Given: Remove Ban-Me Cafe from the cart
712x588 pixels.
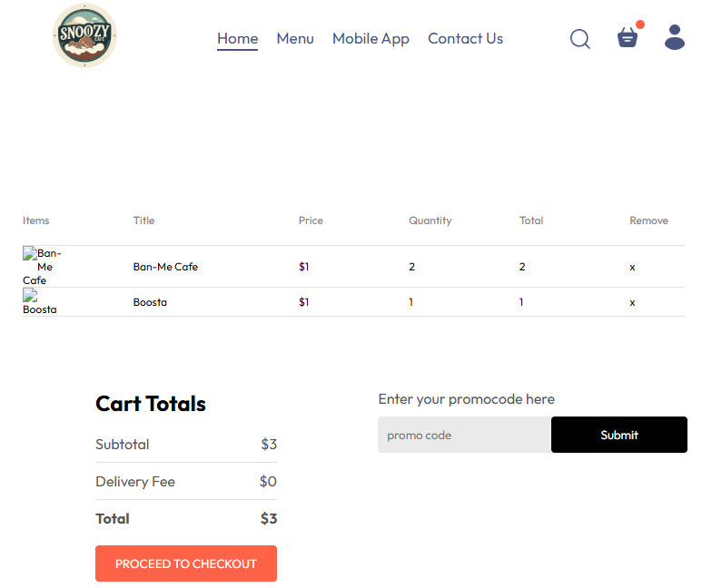Looking at the screenshot, I should pyautogui.click(x=632, y=267).
